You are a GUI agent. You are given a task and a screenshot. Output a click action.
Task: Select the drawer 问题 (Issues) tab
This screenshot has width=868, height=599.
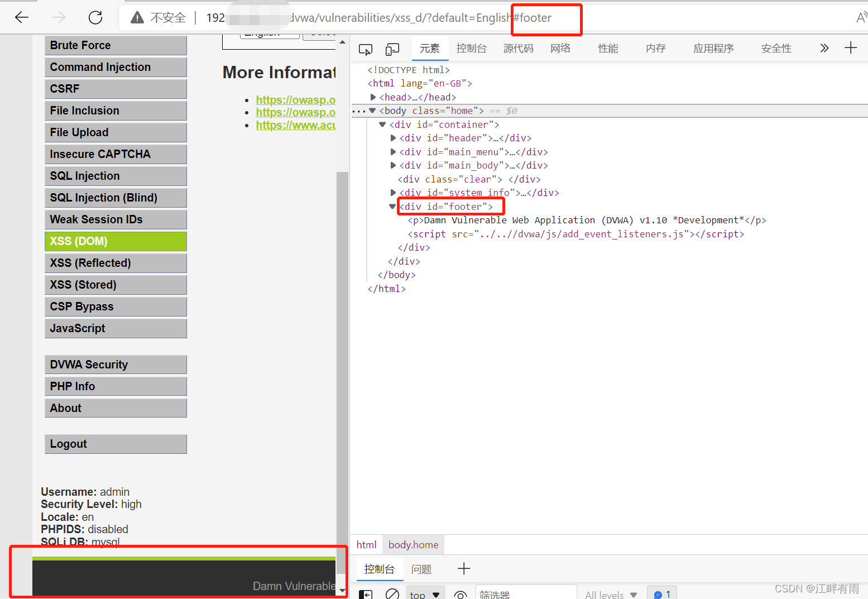[x=421, y=569]
